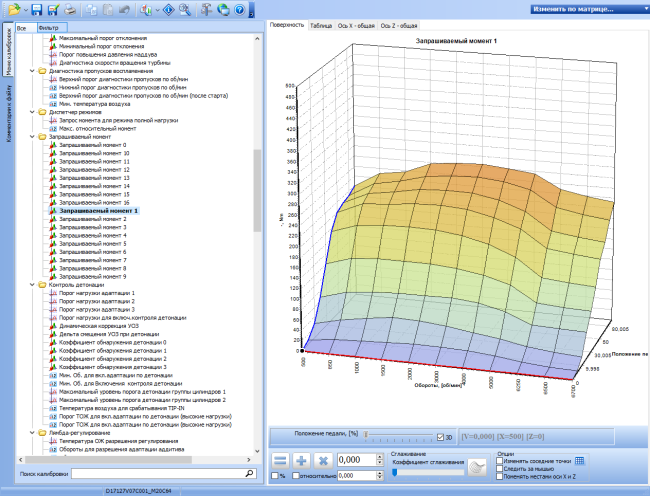Click the icon of 'Мин. температура воздуха'
This screenshot has height=496, width=650.
pyautogui.click(x=53, y=104)
